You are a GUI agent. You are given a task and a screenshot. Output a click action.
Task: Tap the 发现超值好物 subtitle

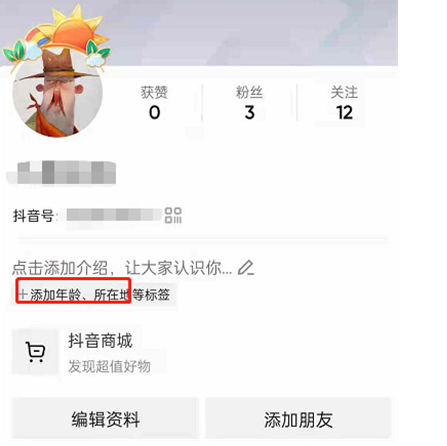[x=109, y=366]
